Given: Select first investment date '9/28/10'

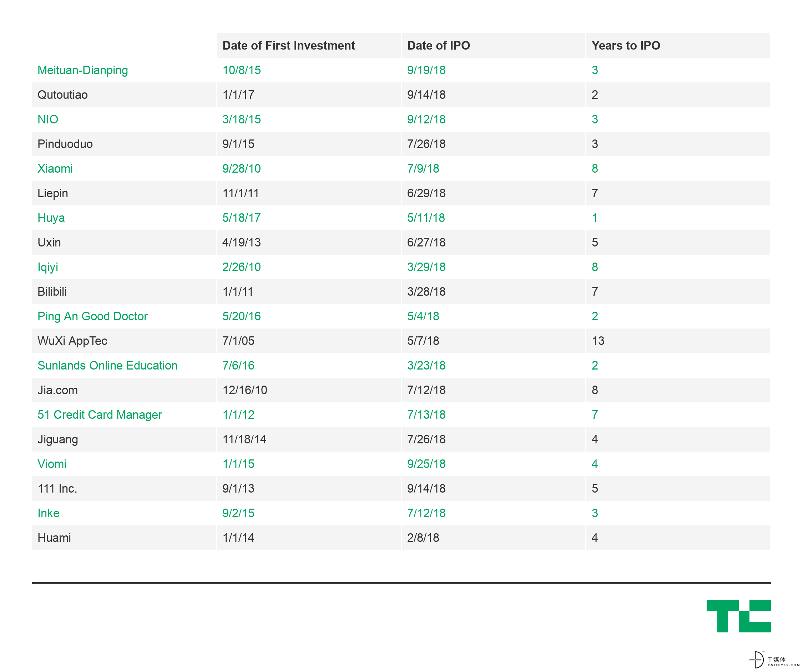Looking at the screenshot, I should point(241,169).
